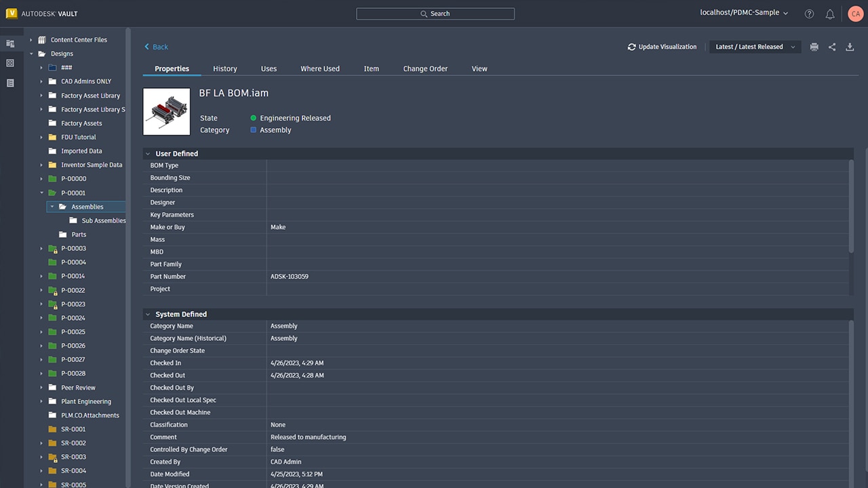
Task: Open the Where Used tab
Action: (320, 68)
